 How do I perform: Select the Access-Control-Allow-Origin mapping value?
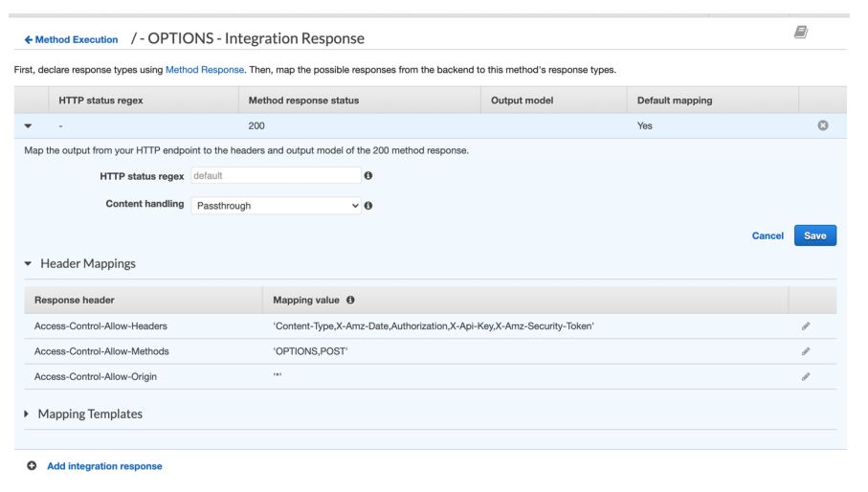(x=278, y=376)
